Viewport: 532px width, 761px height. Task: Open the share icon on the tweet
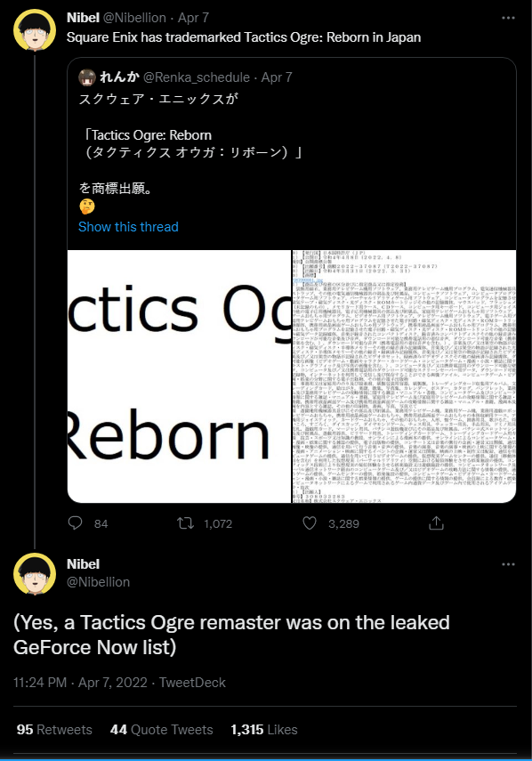436,523
